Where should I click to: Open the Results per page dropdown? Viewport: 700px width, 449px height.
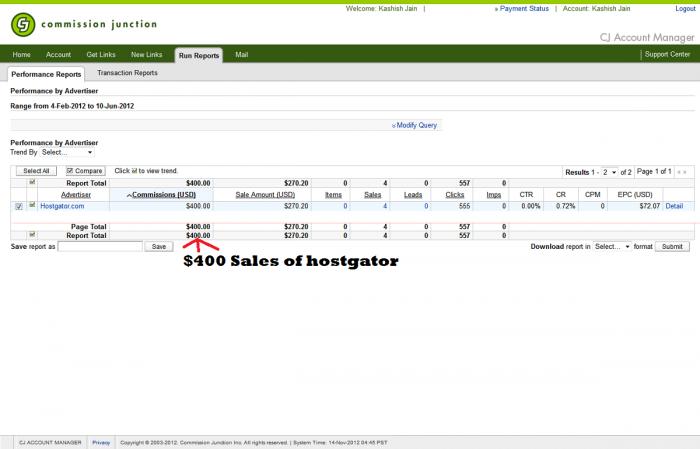click(609, 172)
